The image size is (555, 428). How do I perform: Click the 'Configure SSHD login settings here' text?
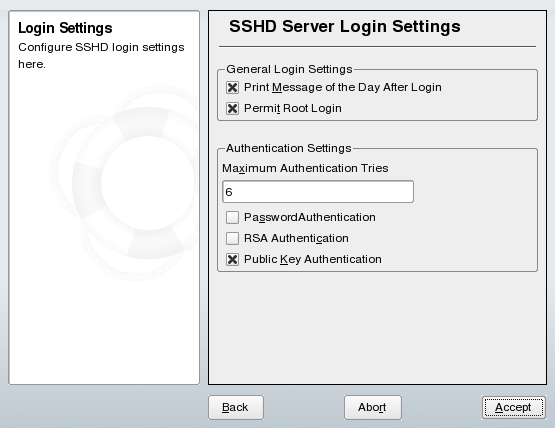(101, 56)
